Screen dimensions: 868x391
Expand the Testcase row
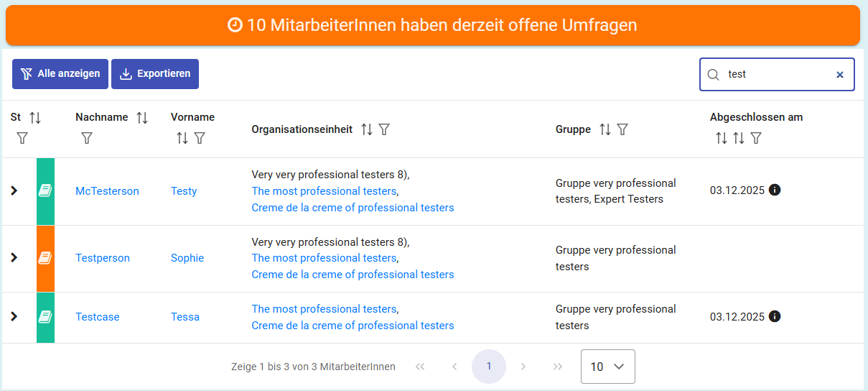[14, 316]
